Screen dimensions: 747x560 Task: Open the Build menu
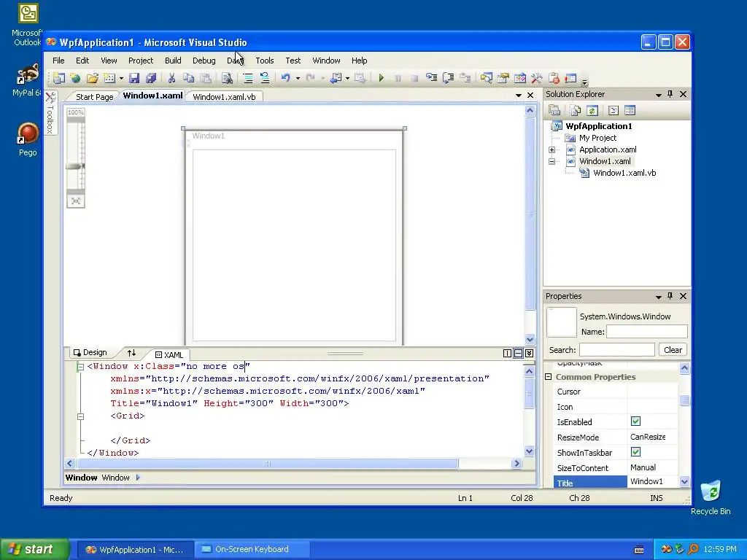(x=173, y=61)
